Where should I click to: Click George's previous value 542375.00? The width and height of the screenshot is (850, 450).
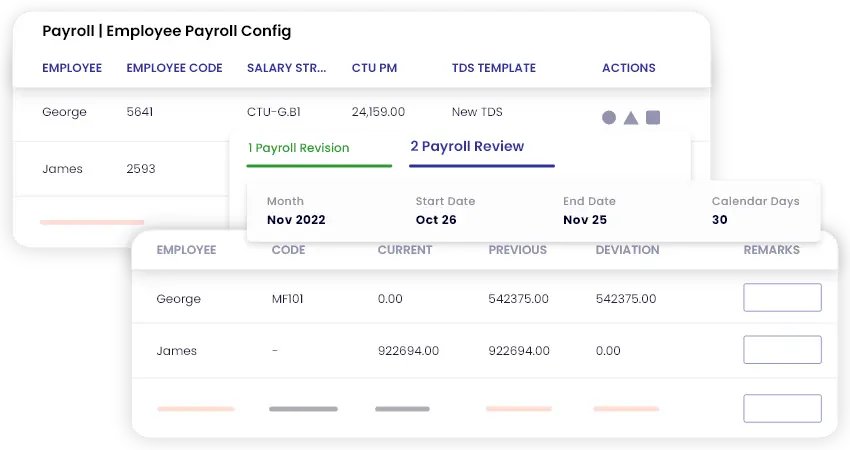pyautogui.click(x=519, y=299)
